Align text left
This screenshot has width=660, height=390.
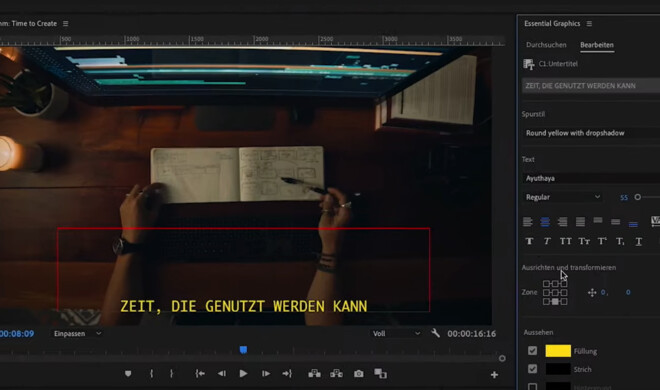click(527, 222)
